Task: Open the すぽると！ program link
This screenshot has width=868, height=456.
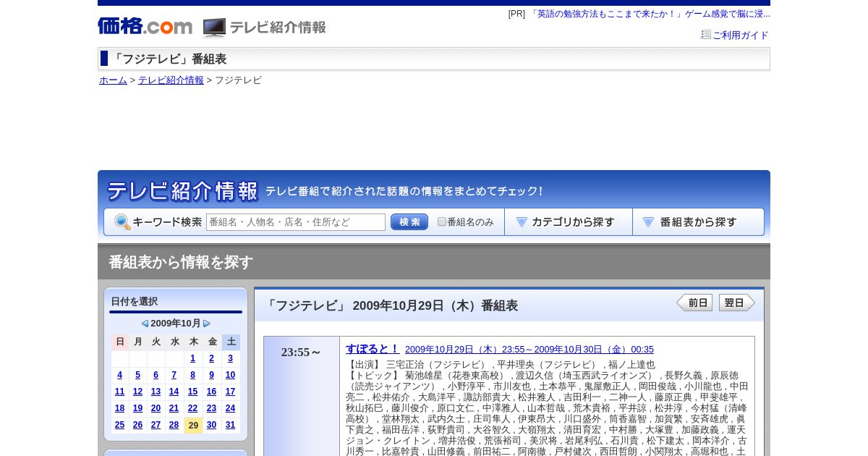Action: [x=373, y=349]
